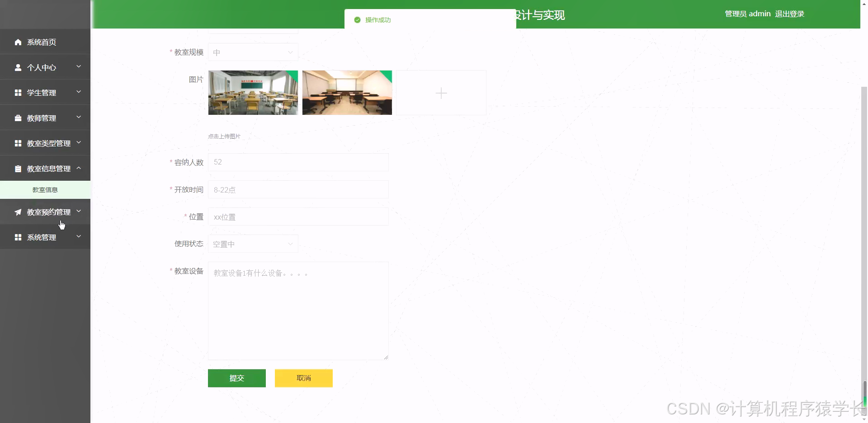Viewport: 868px width, 423px height.
Task: Expand 教师管理 menu chevron
Action: [79, 117]
